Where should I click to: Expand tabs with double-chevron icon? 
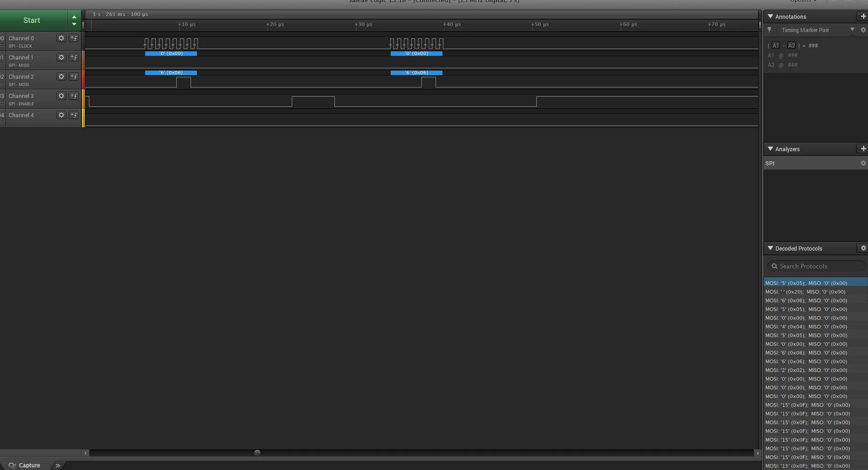[x=58, y=465]
